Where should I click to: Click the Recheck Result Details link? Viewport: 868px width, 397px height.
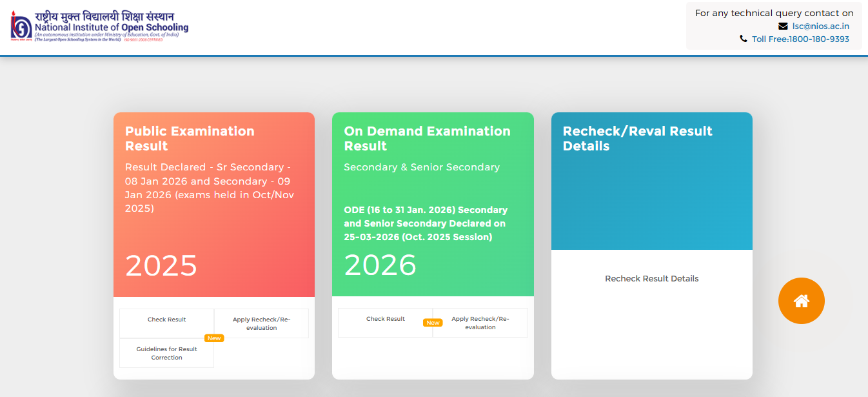point(651,278)
